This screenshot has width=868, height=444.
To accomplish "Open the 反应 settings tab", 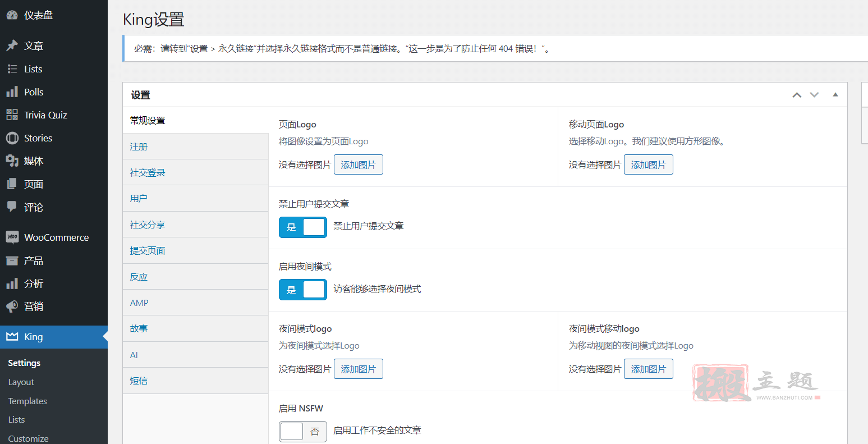I will [196, 277].
